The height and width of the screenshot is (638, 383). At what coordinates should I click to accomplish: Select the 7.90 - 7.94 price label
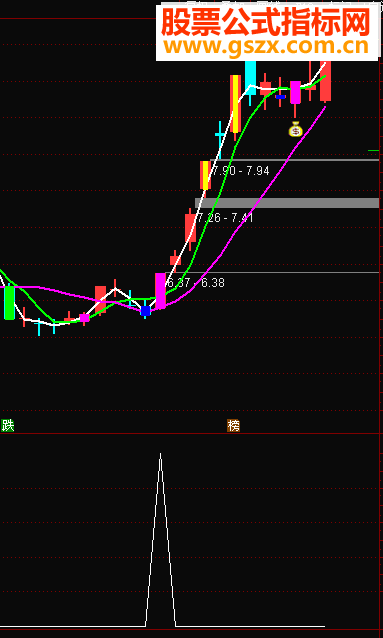tap(241, 171)
